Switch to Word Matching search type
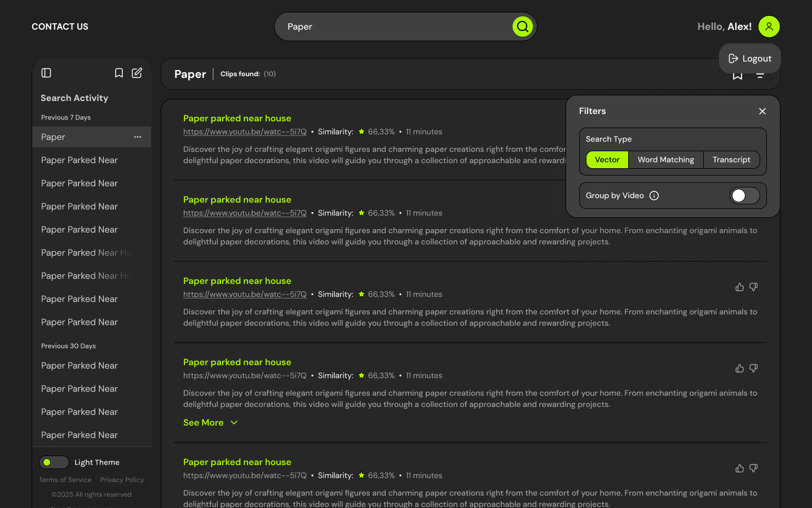The image size is (812, 508). pyautogui.click(x=666, y=160)
